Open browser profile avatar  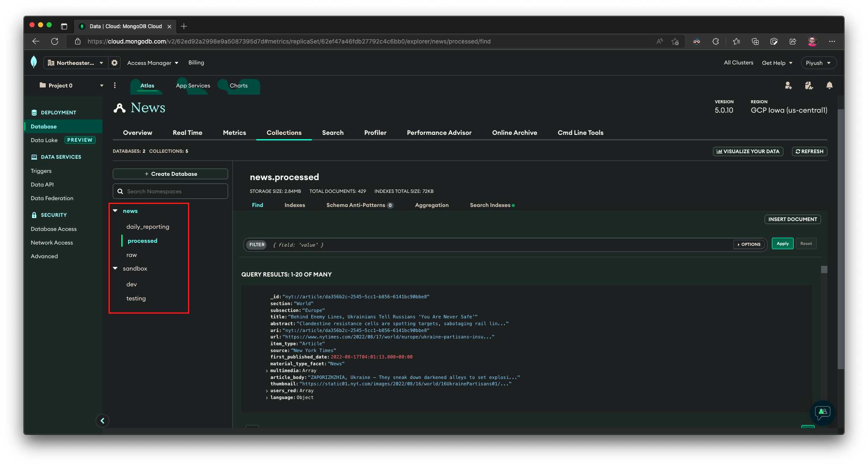point(812,41)
